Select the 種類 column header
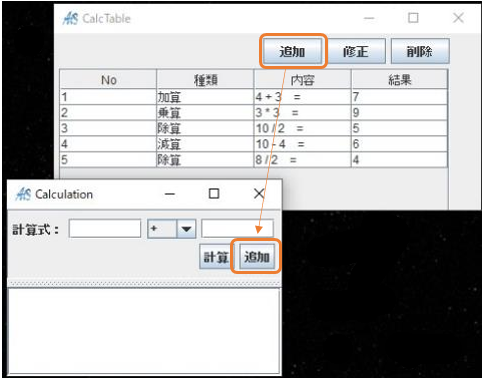Image resolution: width=485 pixels, height=380 pixels. [205, 80]
